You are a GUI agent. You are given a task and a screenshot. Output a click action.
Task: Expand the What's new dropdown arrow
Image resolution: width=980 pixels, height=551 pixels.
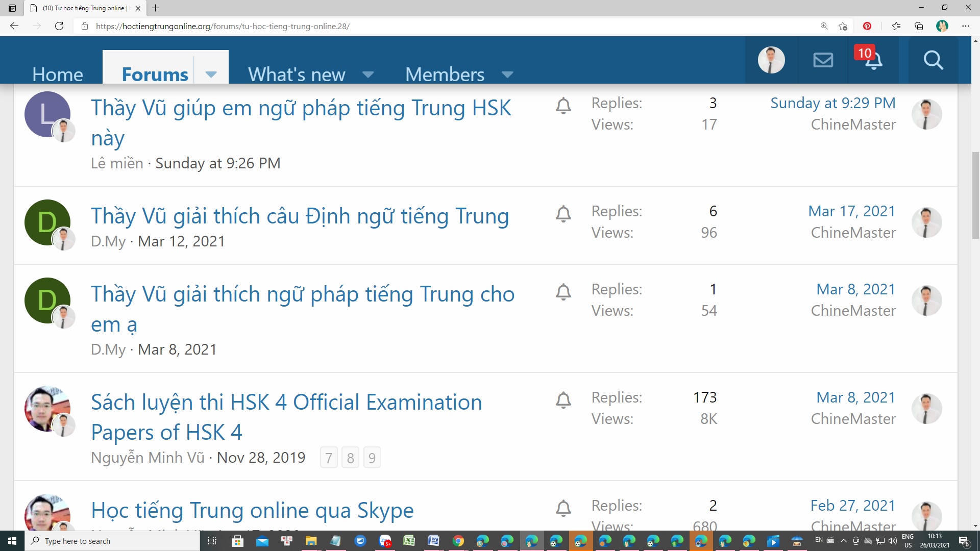[x=367, y=74]
